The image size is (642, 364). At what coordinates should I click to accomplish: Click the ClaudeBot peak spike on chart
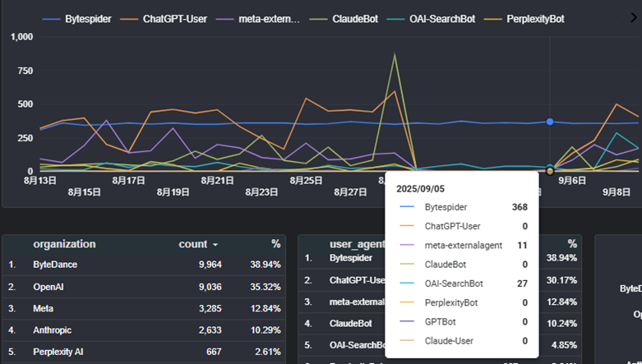click(395, 55)
